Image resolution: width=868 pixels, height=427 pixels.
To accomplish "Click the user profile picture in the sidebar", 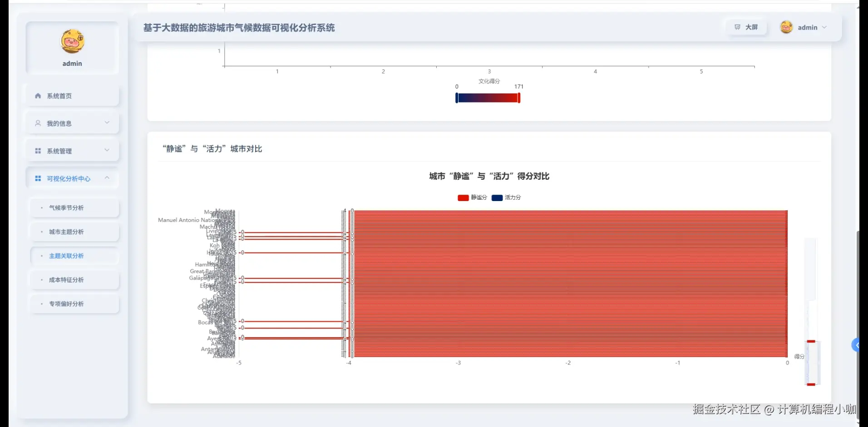I will [72, 41].
